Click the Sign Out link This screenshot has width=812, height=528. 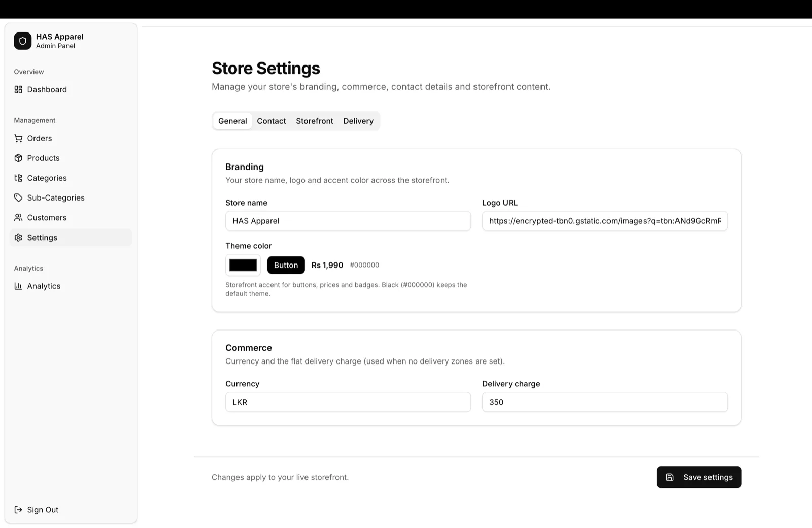(x=71, y=509)
